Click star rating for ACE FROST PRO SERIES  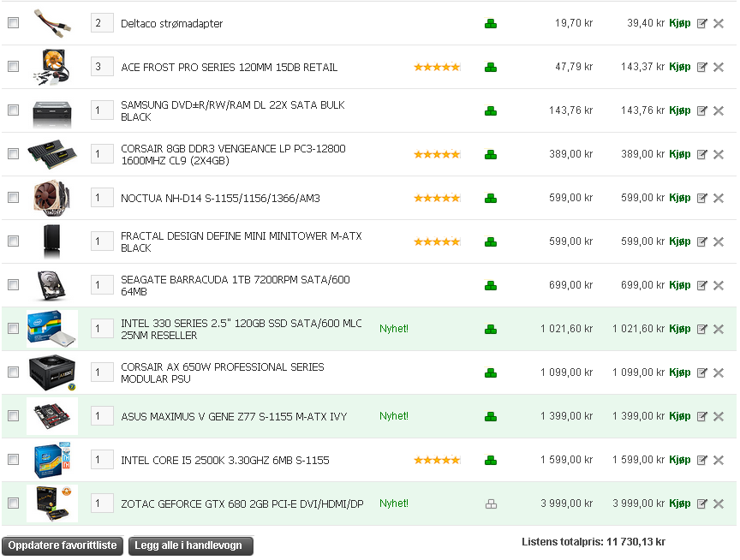(437, 67)
